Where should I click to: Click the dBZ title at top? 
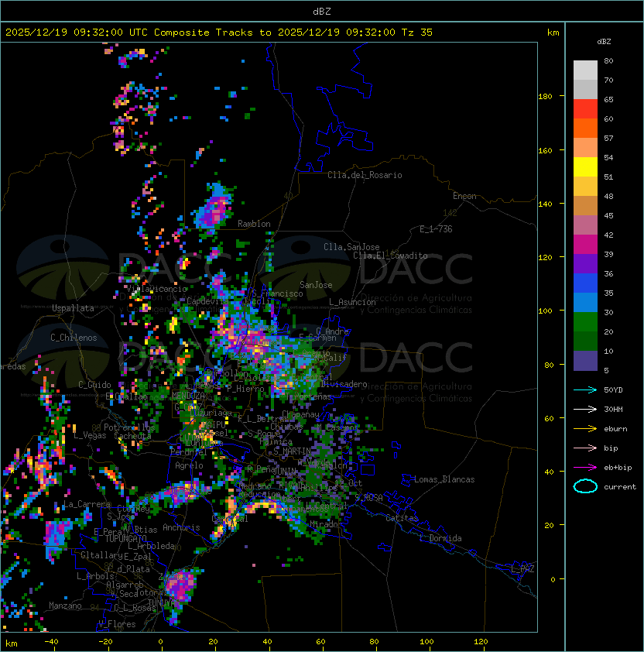[322, 12]
